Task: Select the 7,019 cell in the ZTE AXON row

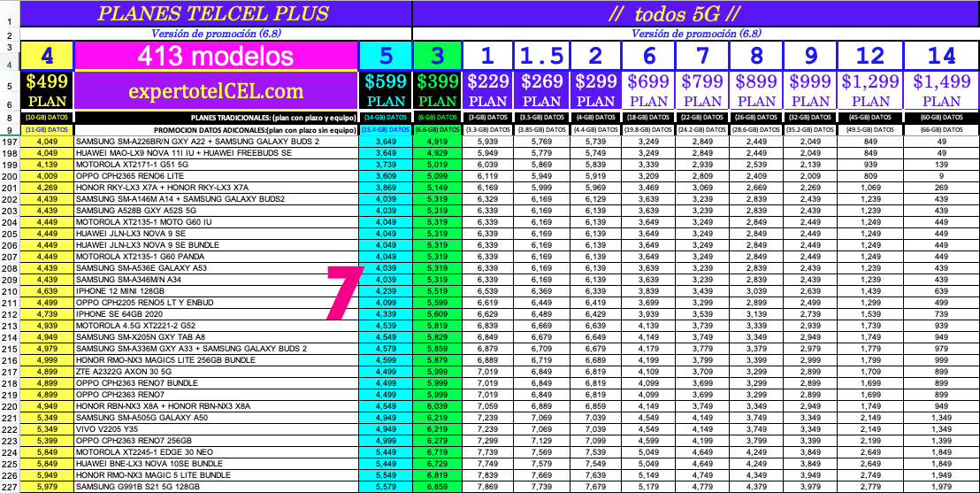Action: [x=487, y=372]
